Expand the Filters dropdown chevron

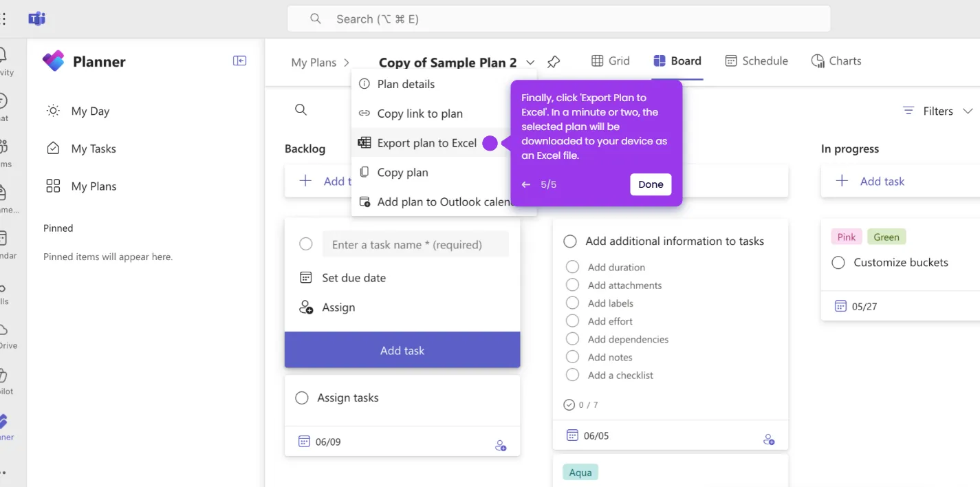(x=968, y=111)
